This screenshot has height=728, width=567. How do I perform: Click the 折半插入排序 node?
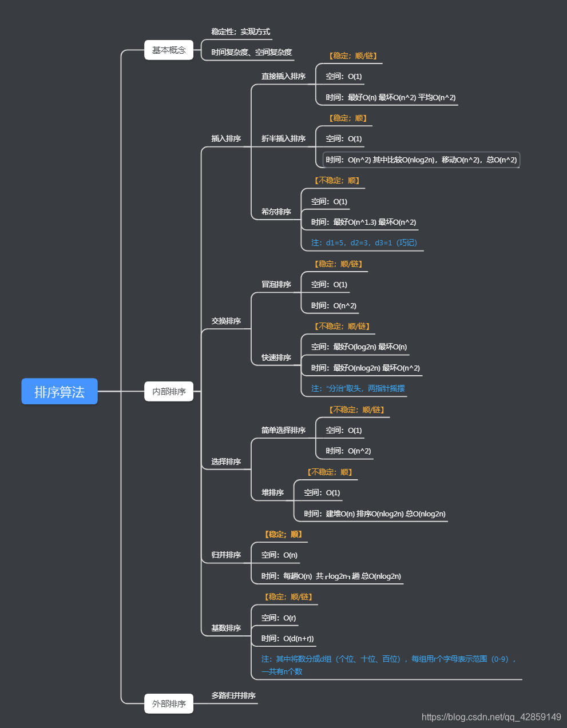click(x=284, y=139)
